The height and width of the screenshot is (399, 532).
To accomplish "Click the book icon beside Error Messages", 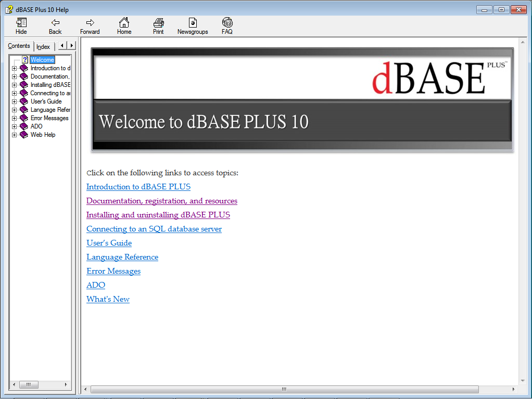I will point(24,118).
